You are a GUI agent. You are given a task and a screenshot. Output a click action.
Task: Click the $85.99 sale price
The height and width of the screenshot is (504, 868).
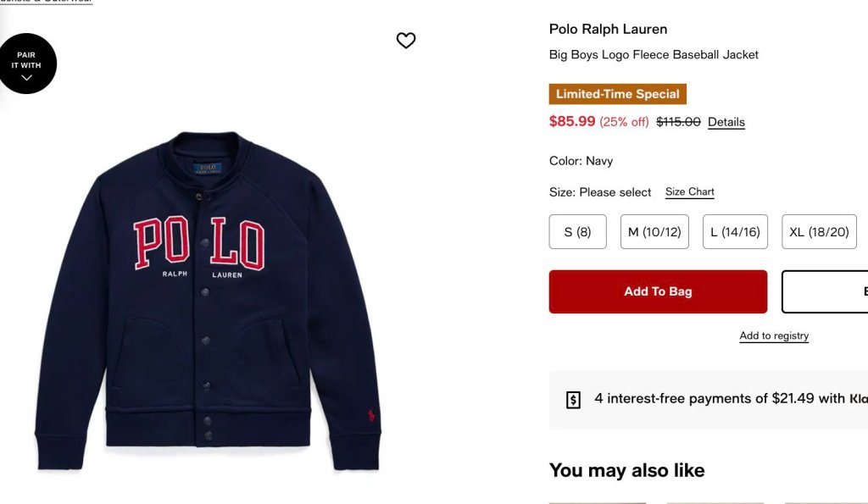click(x=572, y=121)
